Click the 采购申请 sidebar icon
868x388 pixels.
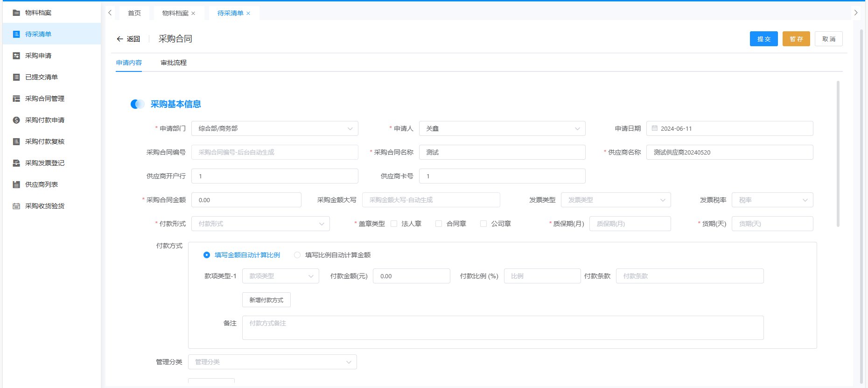pyautogui.click(x=16, y=56)
